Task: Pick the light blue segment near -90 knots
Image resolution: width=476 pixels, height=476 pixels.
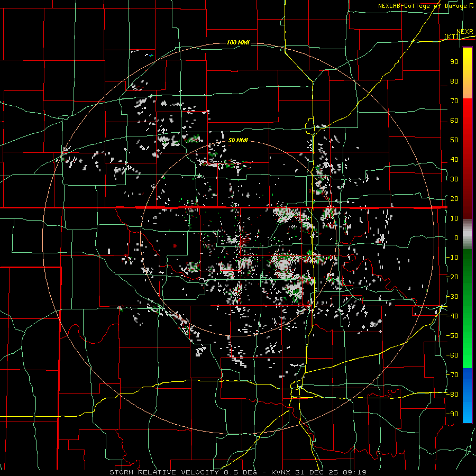Action: coord(467,414)
